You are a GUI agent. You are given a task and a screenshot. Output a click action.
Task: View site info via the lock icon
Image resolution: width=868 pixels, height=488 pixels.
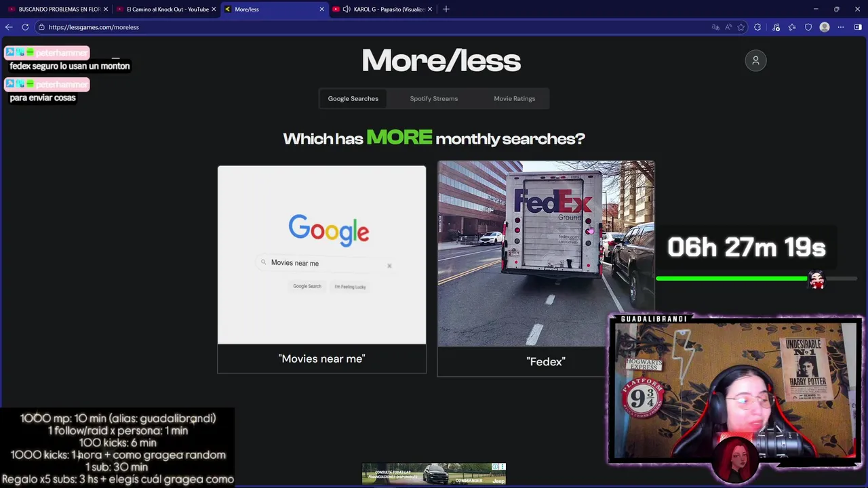coord(41,27)
